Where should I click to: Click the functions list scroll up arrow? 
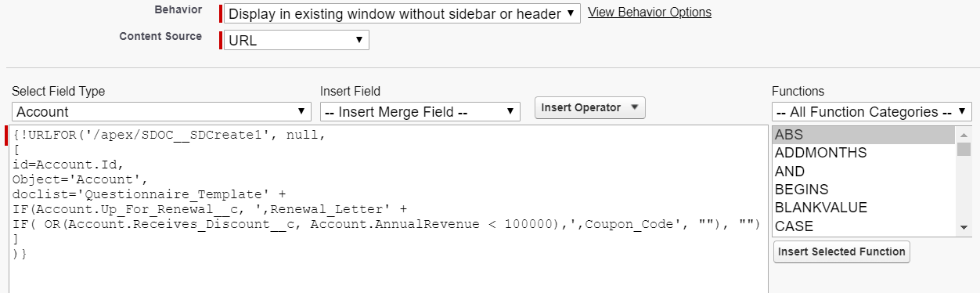(964, 134)
